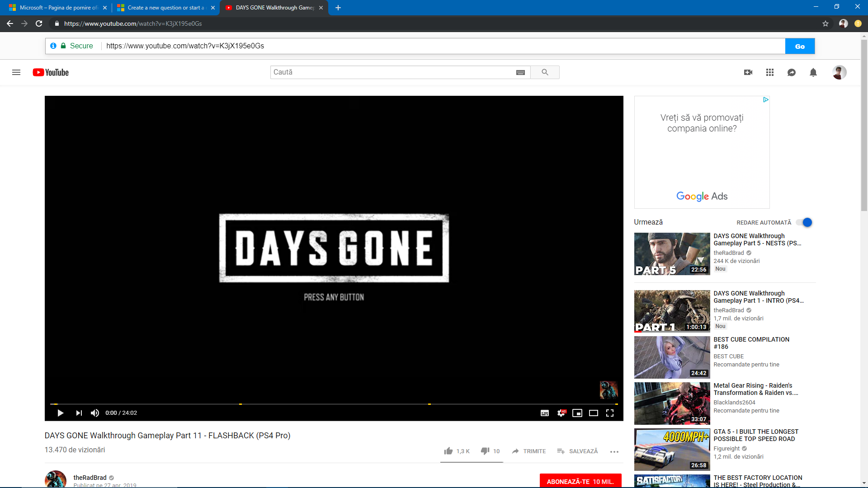Share the video via TRIMITE
Viewport: 868px width, 488px height.
coord(528,451)
